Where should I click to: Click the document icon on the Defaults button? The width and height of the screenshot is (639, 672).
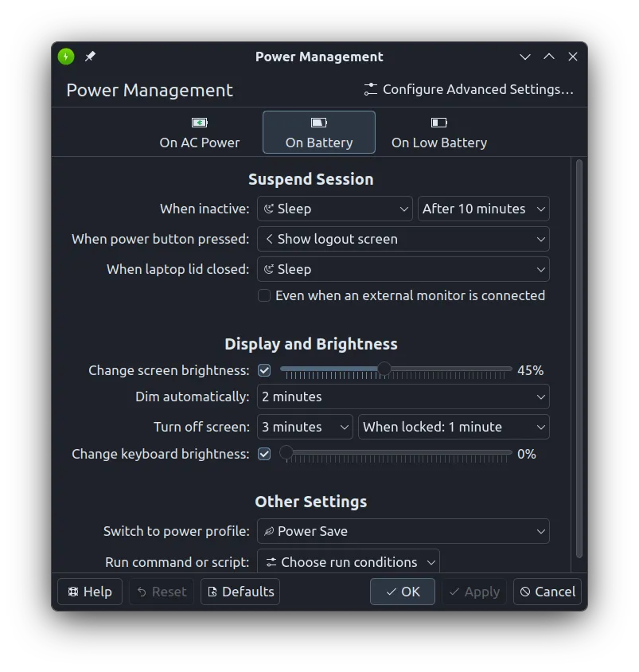point(212,592)
